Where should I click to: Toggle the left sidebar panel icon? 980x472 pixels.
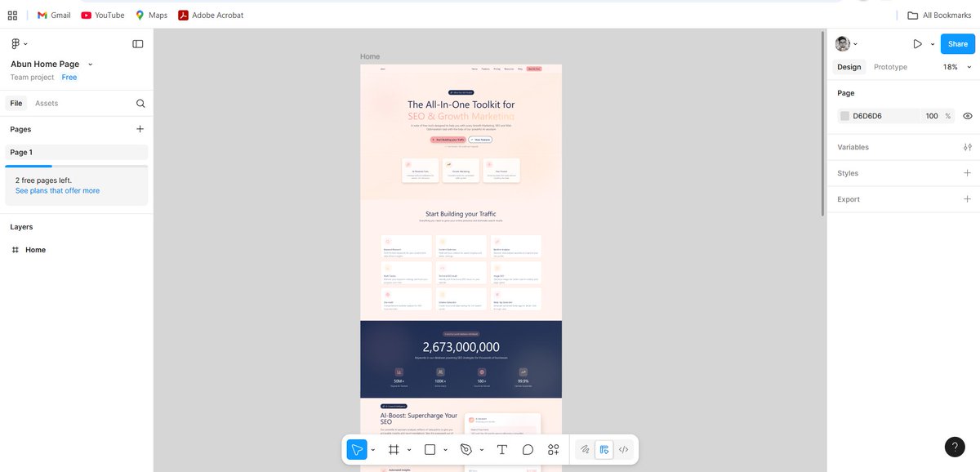(x=138, y=44)
